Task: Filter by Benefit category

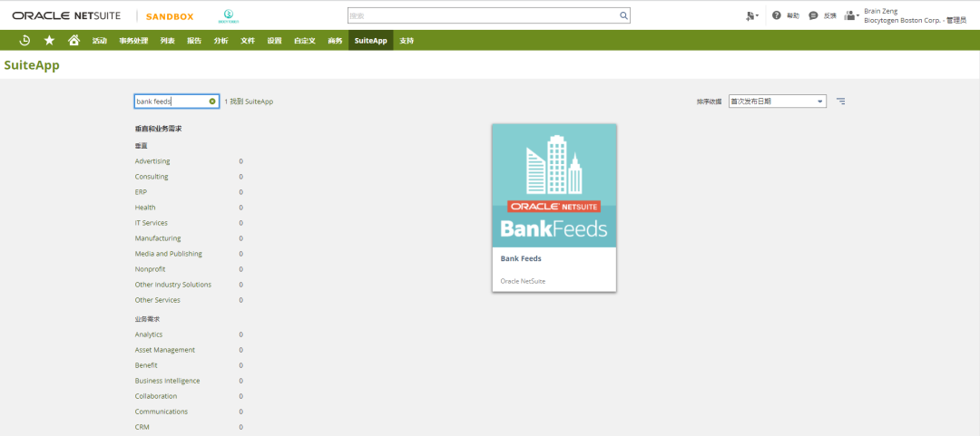Action: coord(146,365)
